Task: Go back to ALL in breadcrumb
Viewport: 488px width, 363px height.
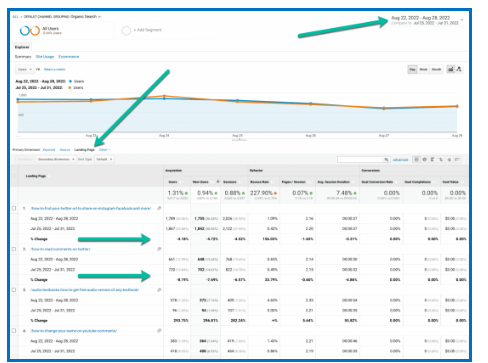Action: coord(15,16)
